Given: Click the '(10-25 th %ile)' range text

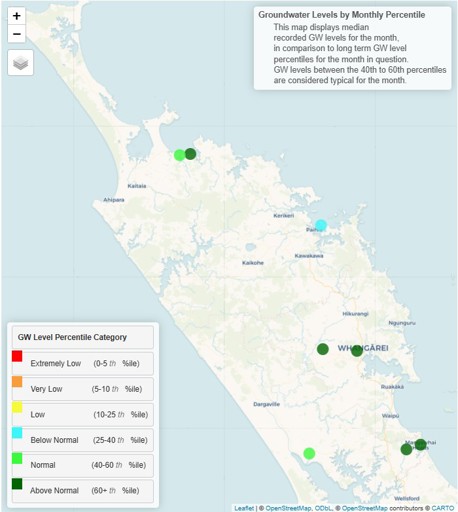Looking at the screenshot, I should 120,414.
